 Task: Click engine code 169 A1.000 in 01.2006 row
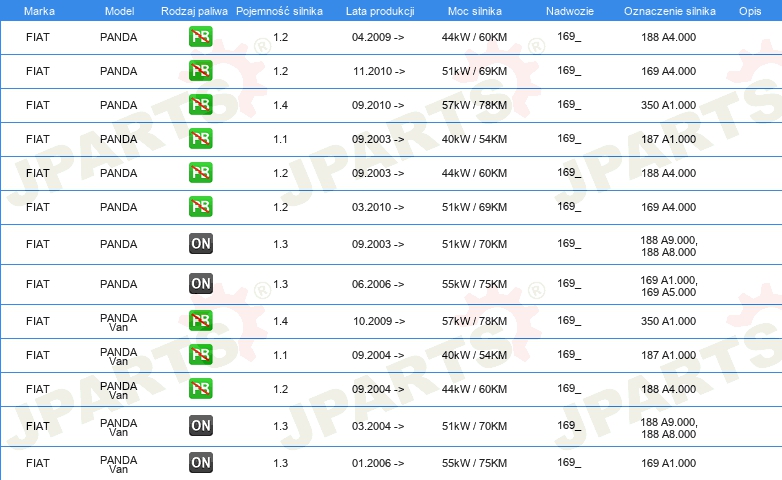pos(668,463)
